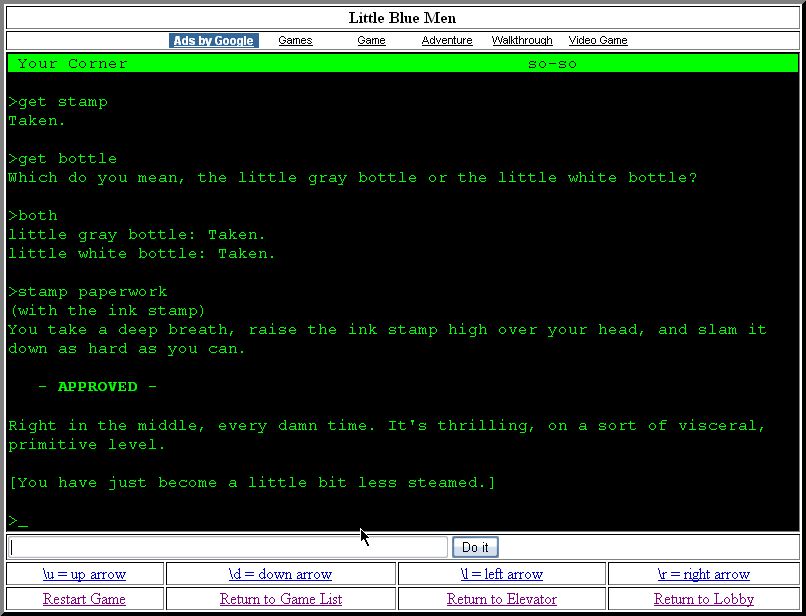The image size is (806, 616).
Task: Visit the Video Game ad link
Action: coord(598,41)
